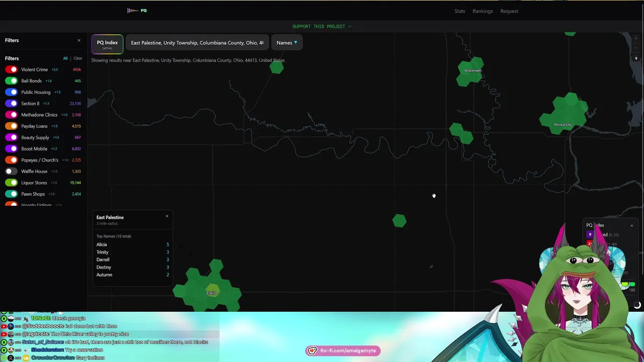Screen dimensions: 644x362
Task: Toggle the Popeyes / Church's filter
Action: coord(11,160)
